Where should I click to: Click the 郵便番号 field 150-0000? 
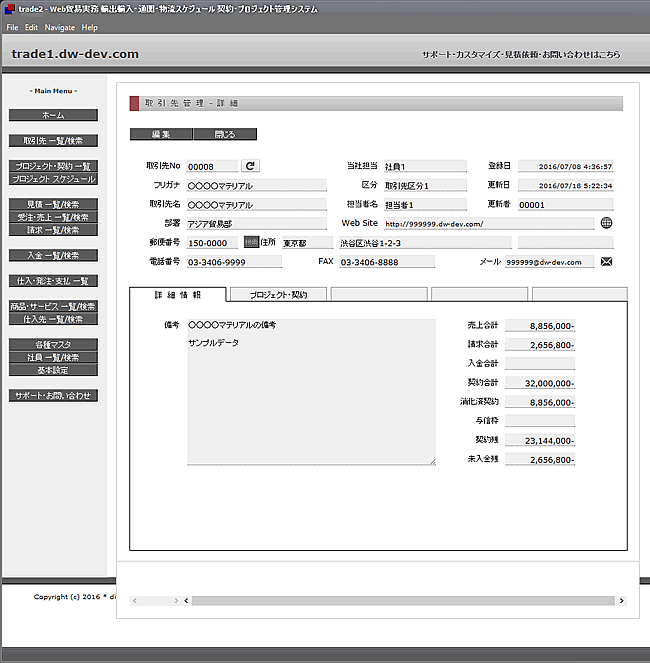(x=212, y=242)
